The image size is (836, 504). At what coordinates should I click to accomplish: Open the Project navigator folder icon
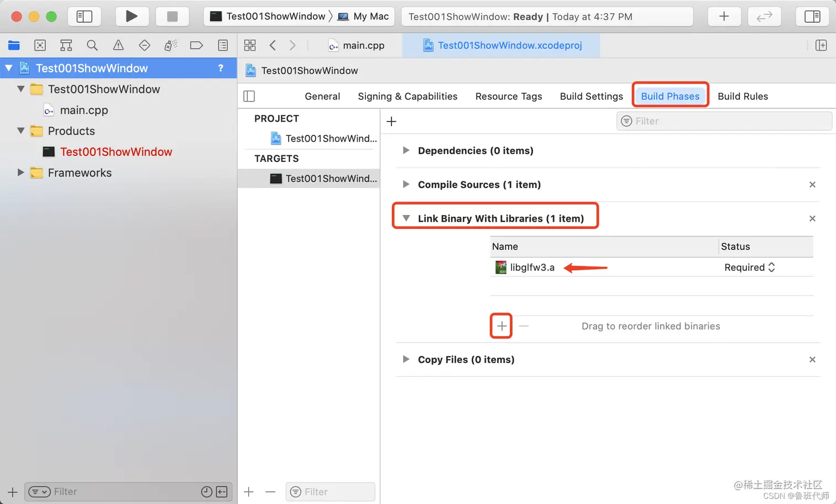[14, 45]
